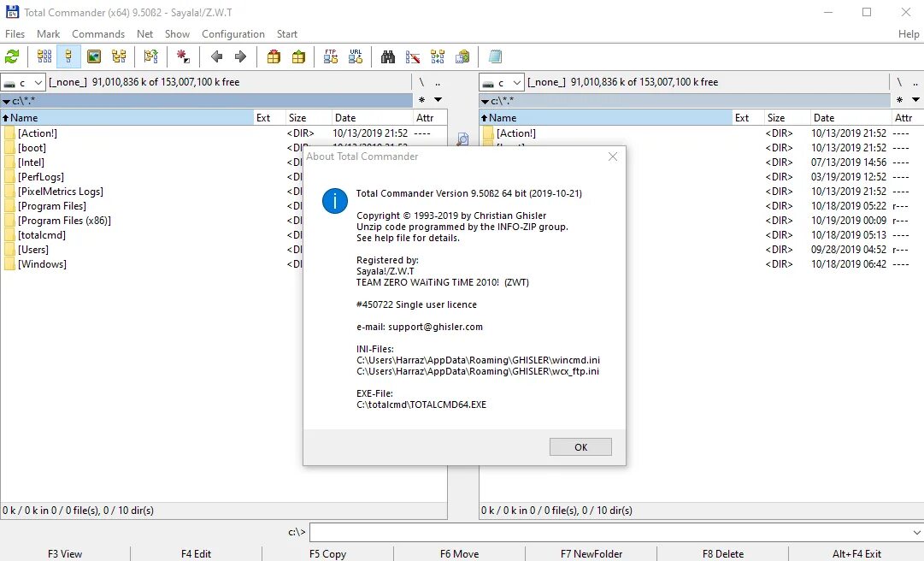Go back with the left arrow icon

(216, 56)
